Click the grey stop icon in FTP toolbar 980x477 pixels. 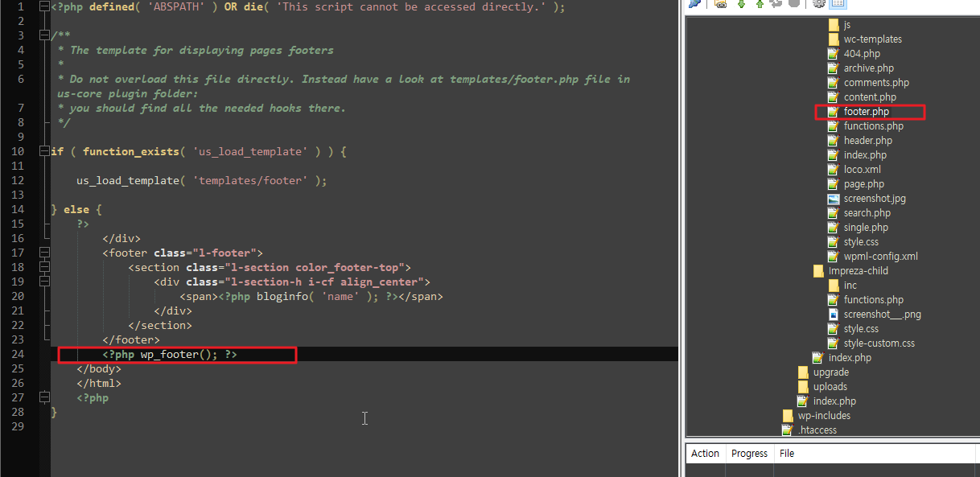794,4
